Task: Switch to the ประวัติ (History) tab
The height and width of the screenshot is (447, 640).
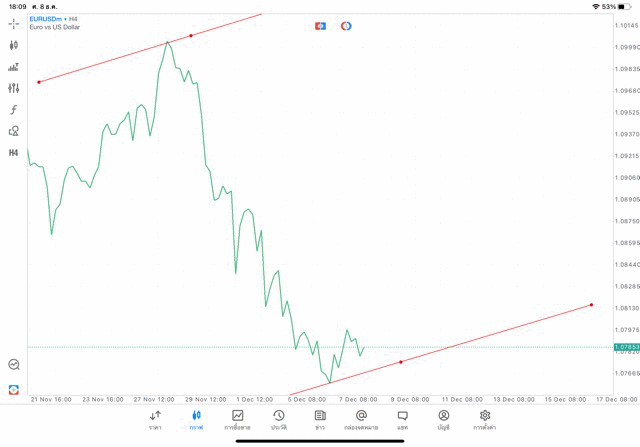Action: coord(278,419)
